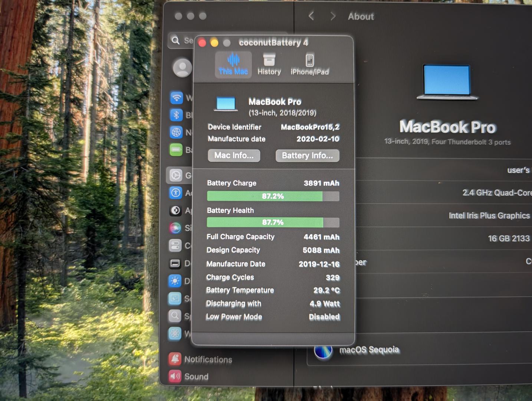Open Battery green icon in sidebar
Image resolution: width=532 pixels, height=401 pixels.
click(x=177, y=150)
